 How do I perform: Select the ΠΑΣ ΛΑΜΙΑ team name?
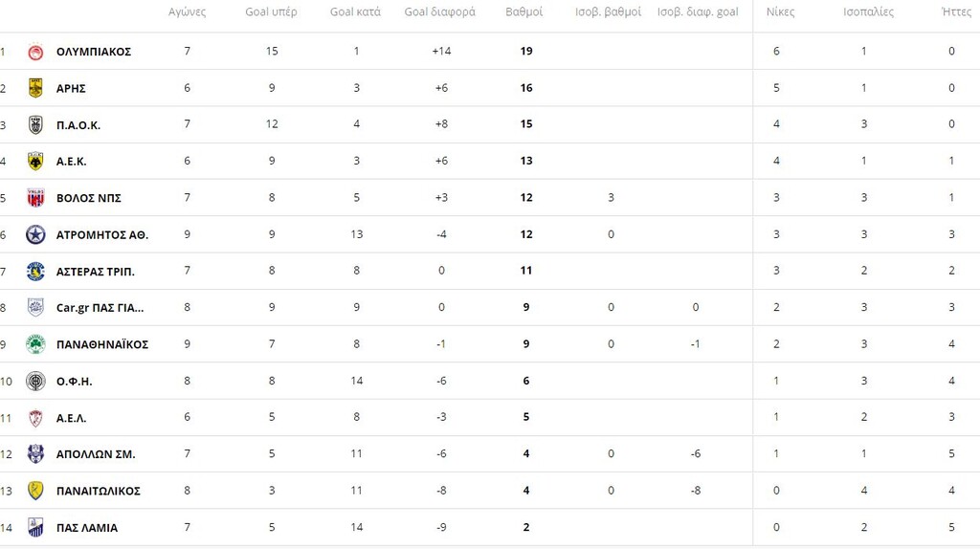point(87,528)
